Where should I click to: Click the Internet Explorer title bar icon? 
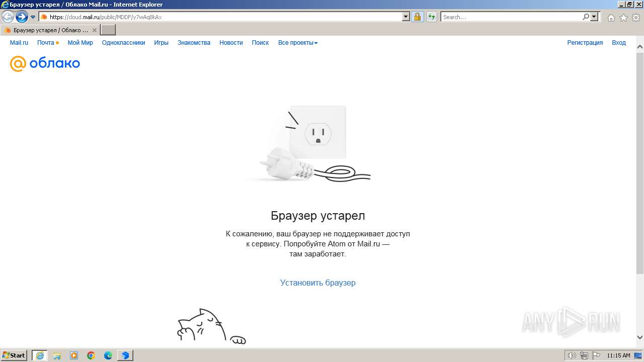(x=5, y=5)
